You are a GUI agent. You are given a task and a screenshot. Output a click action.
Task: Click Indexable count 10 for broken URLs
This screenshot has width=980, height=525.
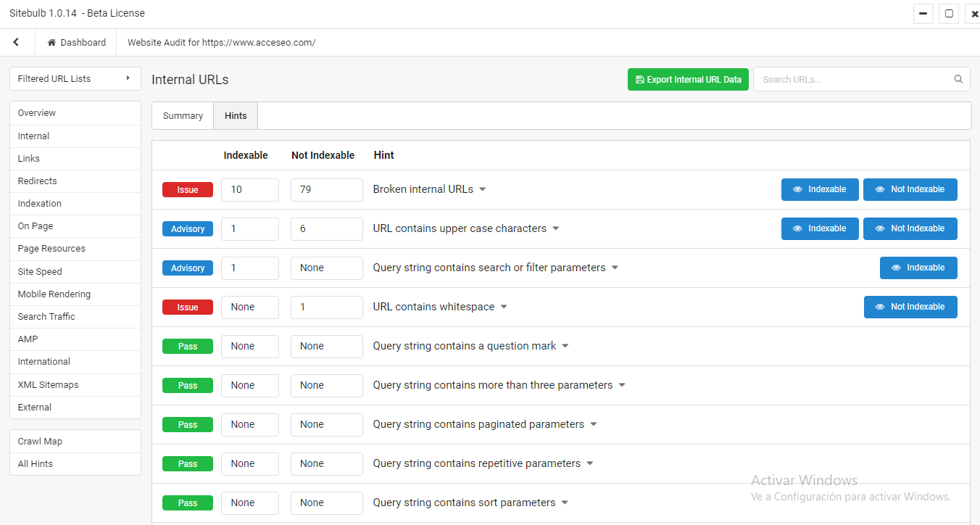click(250, 189)
